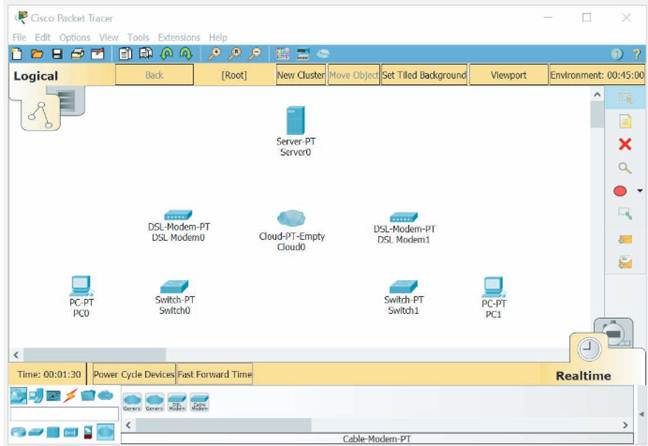Image resolution: width=648 pixels, height=446 pixels.
Task: Choose the Place Note tool
Action: (x=625, y=121)
